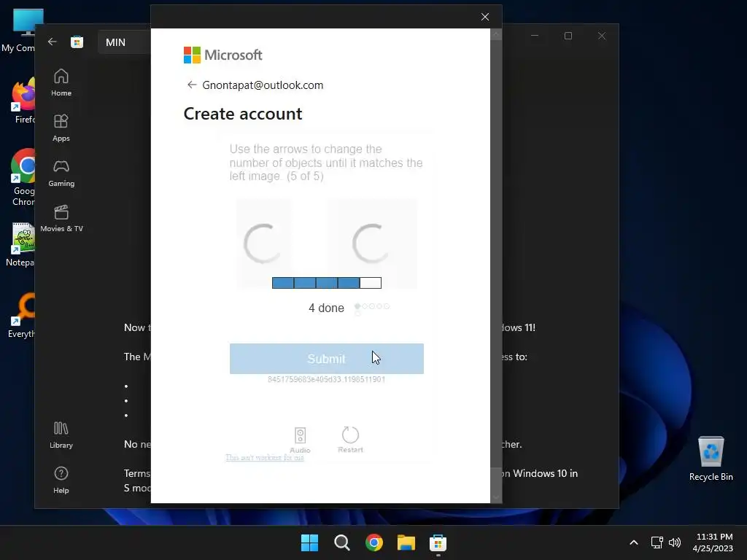Click the dialog vertical scrollbar
Viewport: 747px width, 560px height.
tap(495, 265)
